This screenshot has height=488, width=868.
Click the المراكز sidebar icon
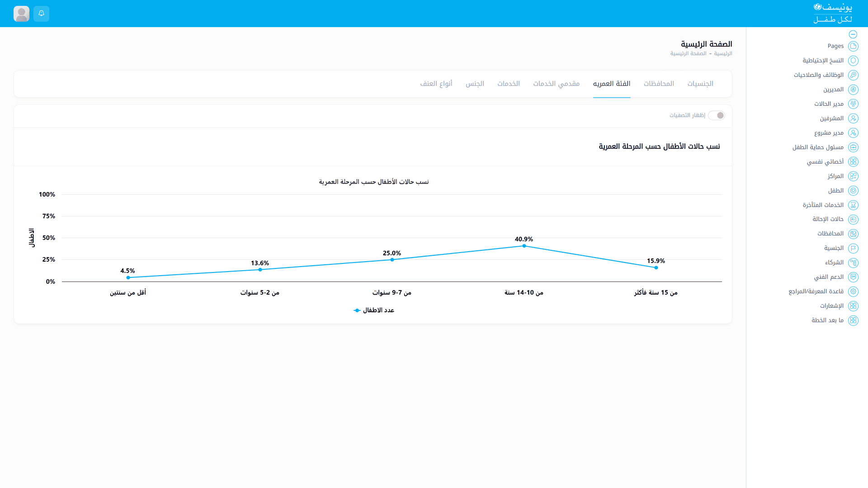[x=853, y=176]
